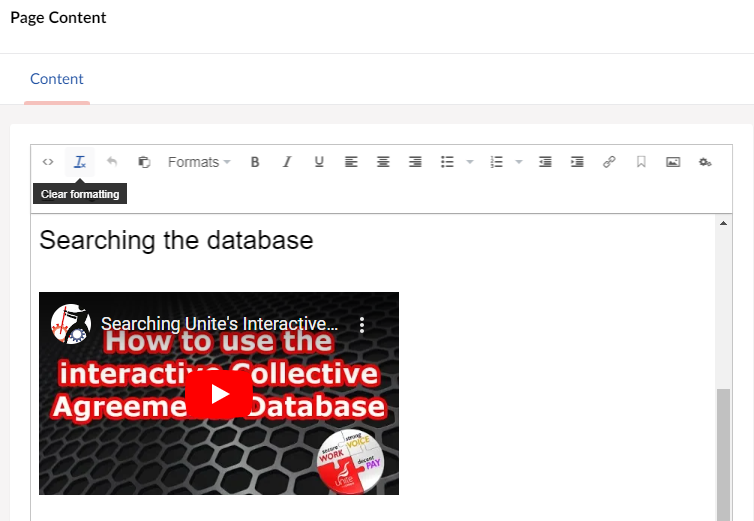Click the editor vertical scrollbar thumb
This screenshot has height=521, width=754.
[x=723, y=455]
